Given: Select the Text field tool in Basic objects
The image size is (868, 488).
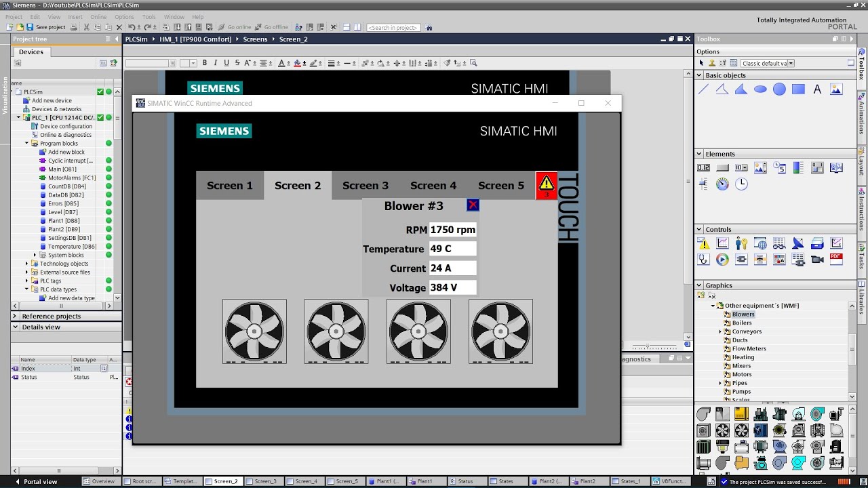Looking at the screenshot, I should click(817, 89).
